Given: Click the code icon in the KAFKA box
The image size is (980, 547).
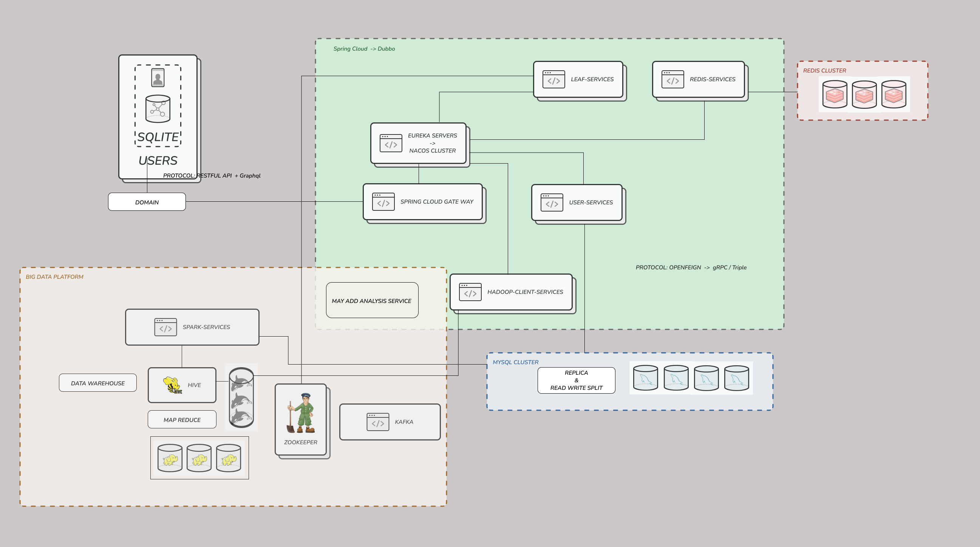Looking at the screenshot, I should coord(378,422).
